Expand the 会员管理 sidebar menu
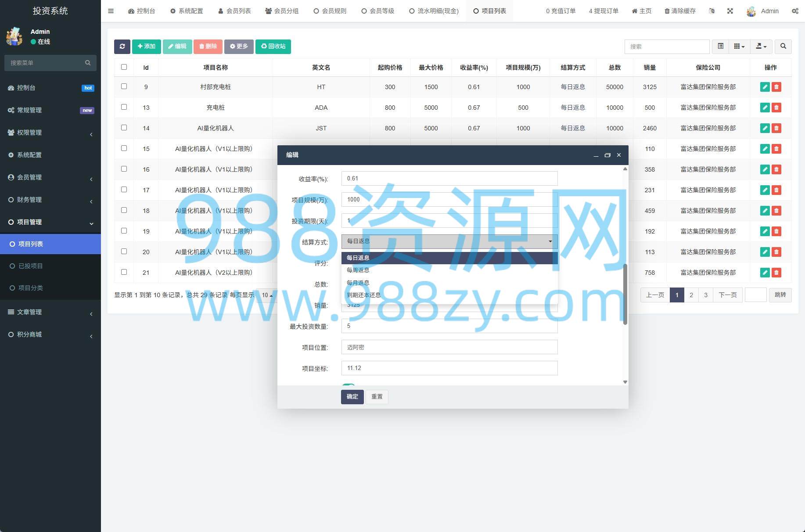The height and width of the screenshot is (532, 805). [50, 177]
